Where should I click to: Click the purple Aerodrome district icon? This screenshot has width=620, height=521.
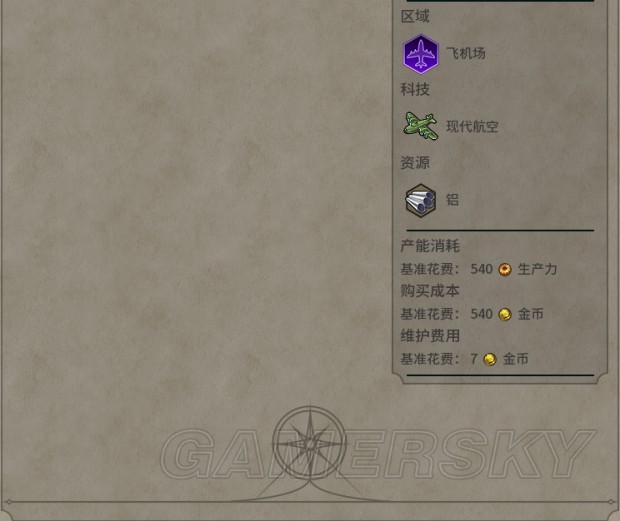(421, 54)
